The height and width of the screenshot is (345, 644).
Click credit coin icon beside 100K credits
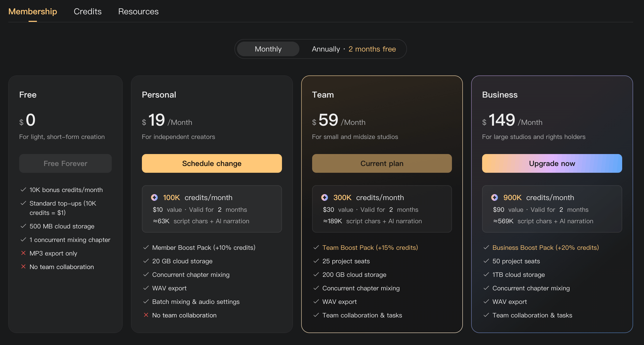click(154, 197)
